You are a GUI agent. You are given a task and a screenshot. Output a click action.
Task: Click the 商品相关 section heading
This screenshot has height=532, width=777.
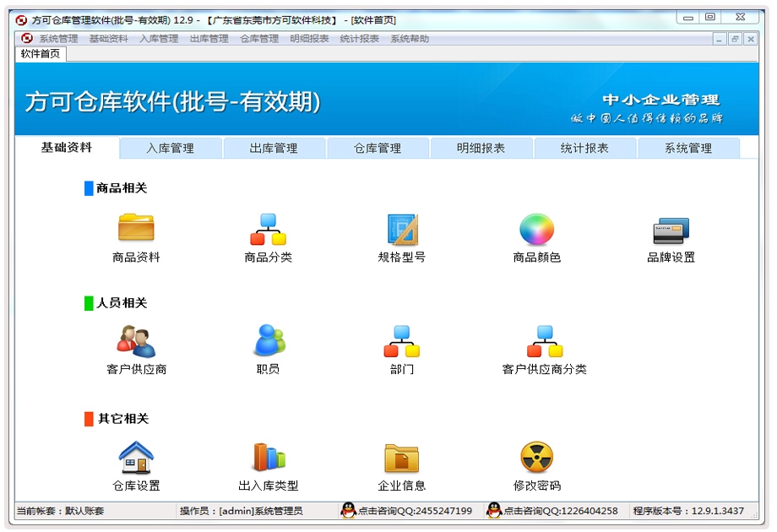tap(122, 188)
